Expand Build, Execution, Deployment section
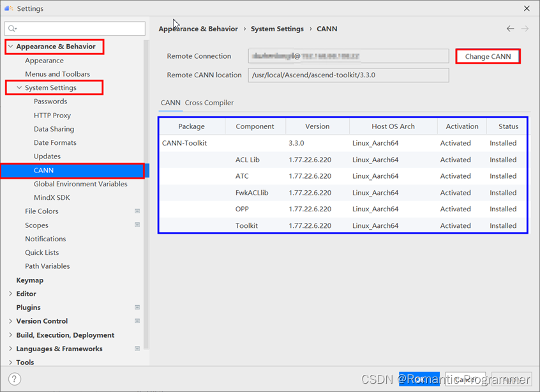Screen dimensions: 540x392 tap(10, 335)
